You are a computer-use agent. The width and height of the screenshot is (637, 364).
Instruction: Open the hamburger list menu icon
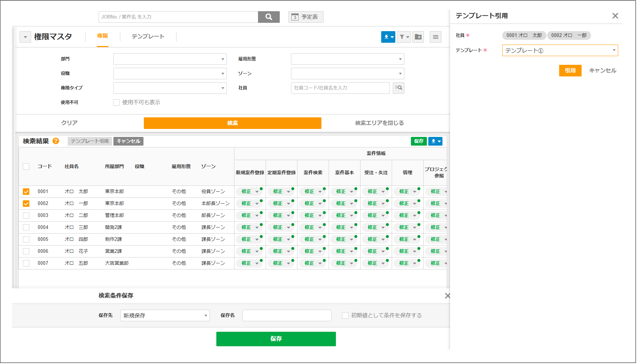pos(436,37)
